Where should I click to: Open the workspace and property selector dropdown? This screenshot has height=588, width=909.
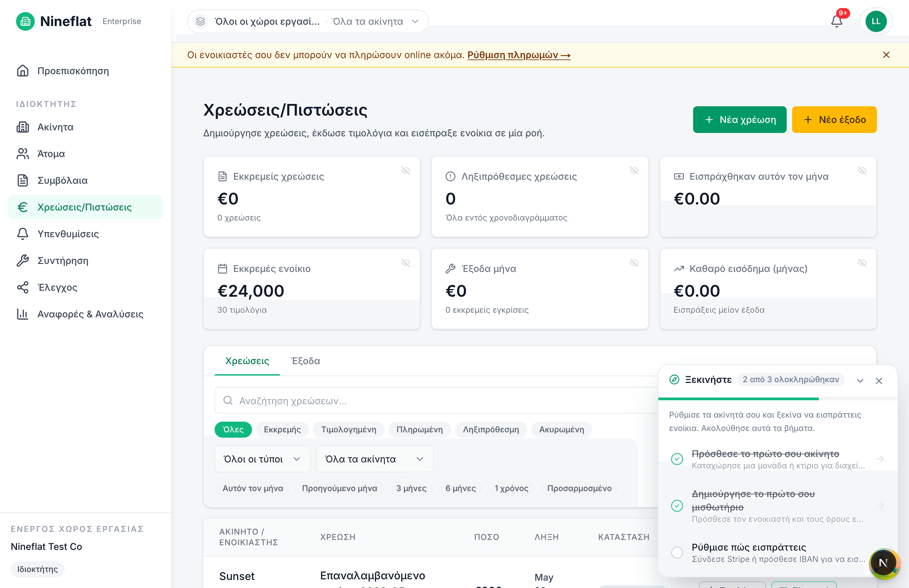click(x=308, y=21)
